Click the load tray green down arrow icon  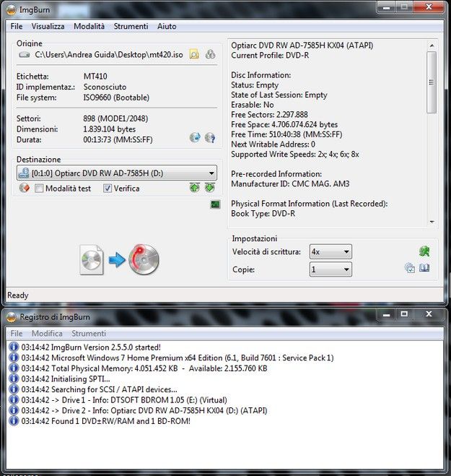tap(209, 188)
